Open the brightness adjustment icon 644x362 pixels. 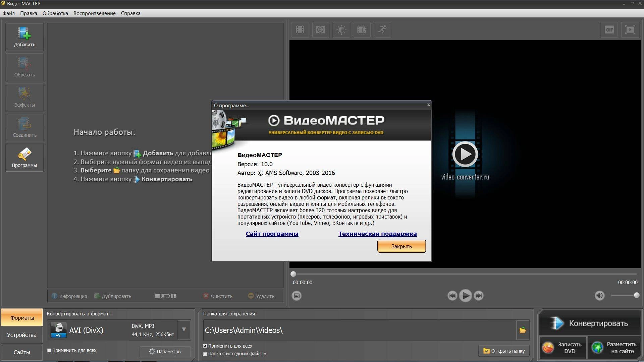(x=341, y=30)
